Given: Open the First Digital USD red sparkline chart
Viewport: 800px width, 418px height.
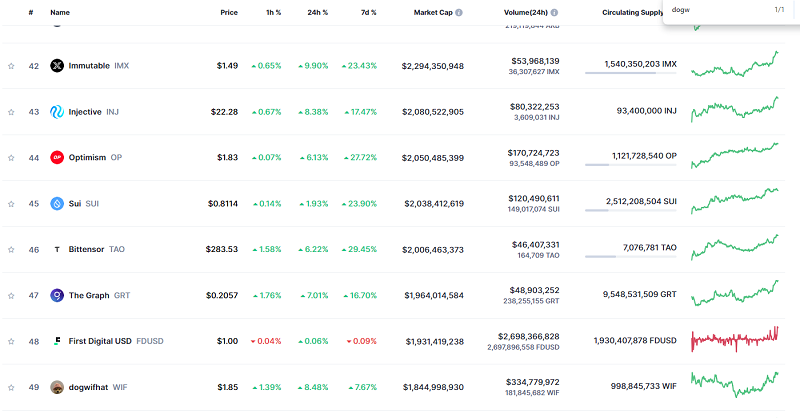Looking at the screenshot, I should [x=734, y=341].
